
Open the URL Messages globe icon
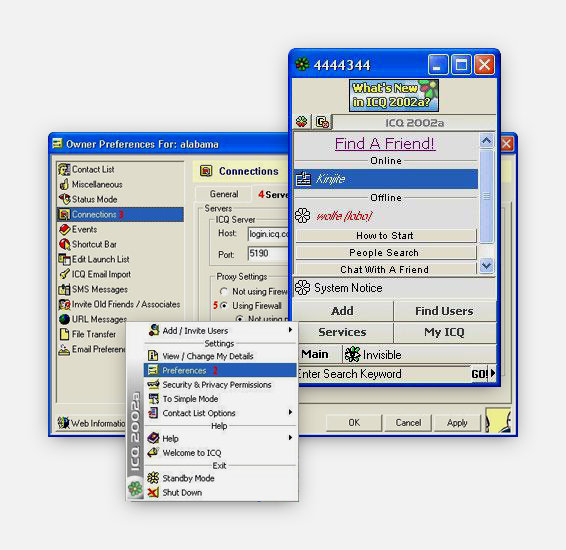point(65,319)
